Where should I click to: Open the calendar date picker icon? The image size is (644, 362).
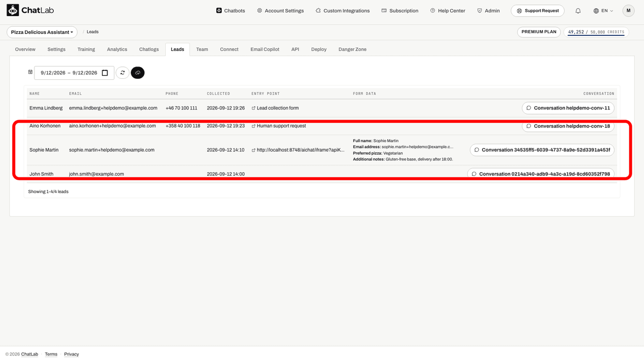(x=105, y=73)
